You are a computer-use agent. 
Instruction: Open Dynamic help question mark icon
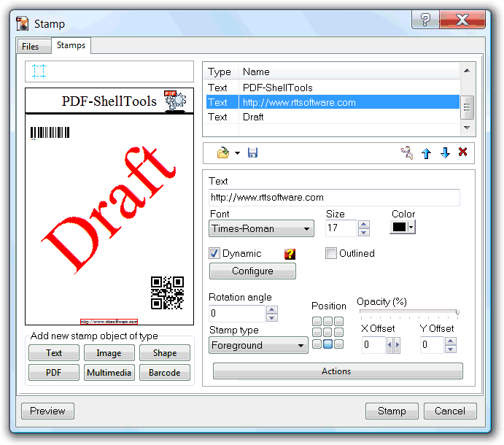[290, 254]
